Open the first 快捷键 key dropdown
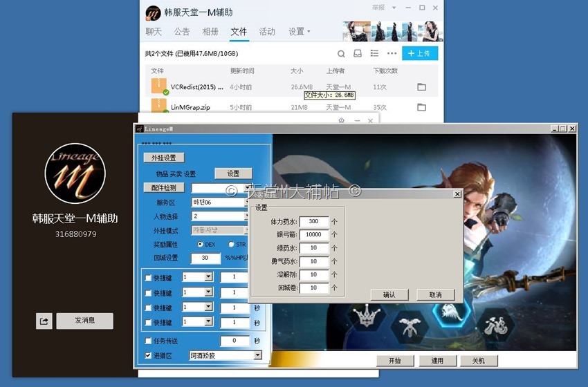This screenshot has width=588, height=387. coord(209,277)
